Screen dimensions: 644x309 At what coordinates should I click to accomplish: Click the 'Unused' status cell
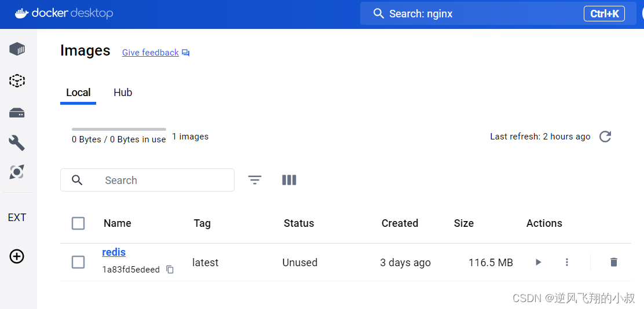pyautogui.click(x=300, y=262)
